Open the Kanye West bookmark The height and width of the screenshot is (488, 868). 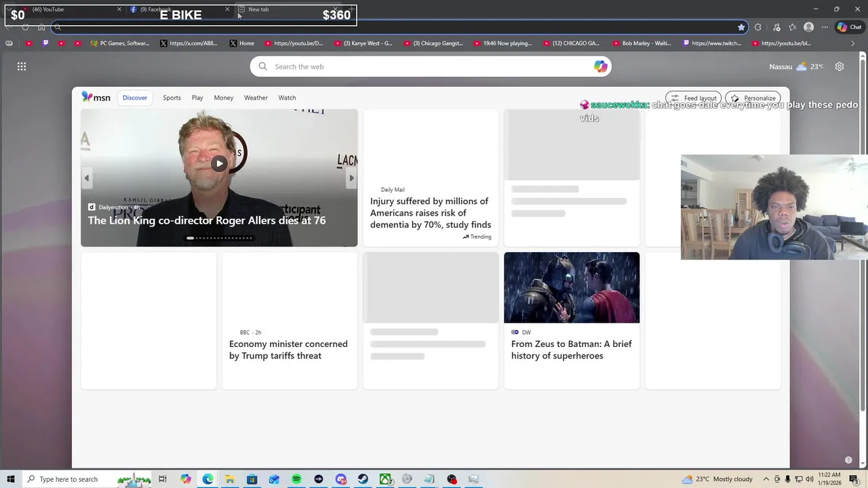coord(362,43)
